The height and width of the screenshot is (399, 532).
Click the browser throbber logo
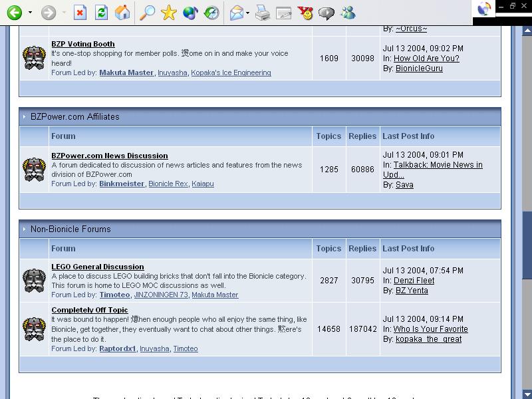(x=484, y=9)
